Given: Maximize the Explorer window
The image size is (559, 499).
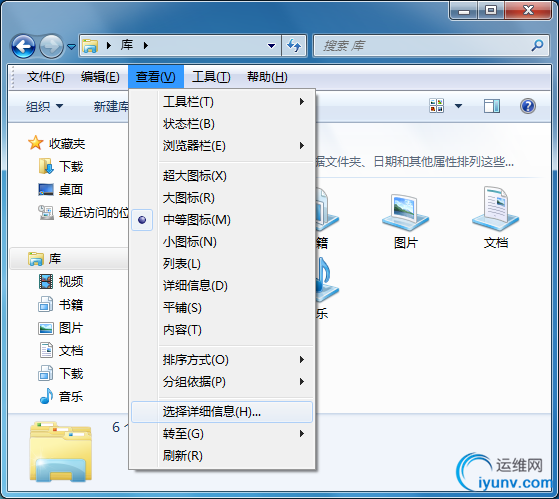Looking at the screenshot, I should point(491,10).
